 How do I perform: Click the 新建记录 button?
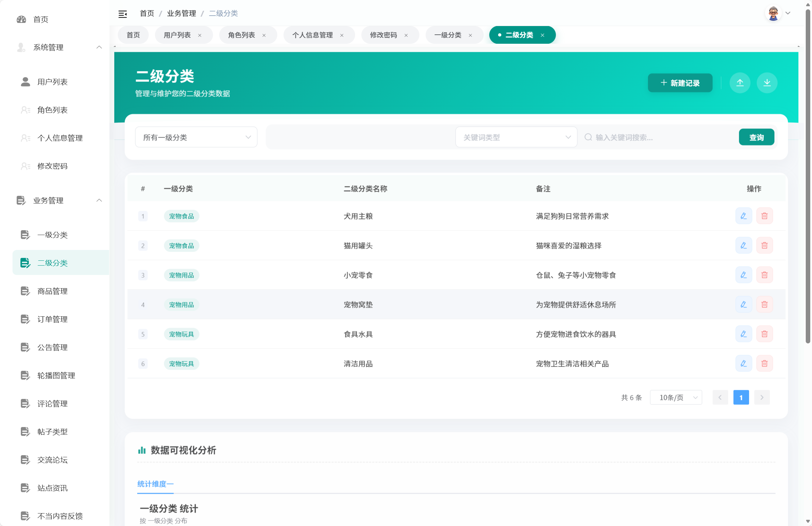(x=680, y=83)
